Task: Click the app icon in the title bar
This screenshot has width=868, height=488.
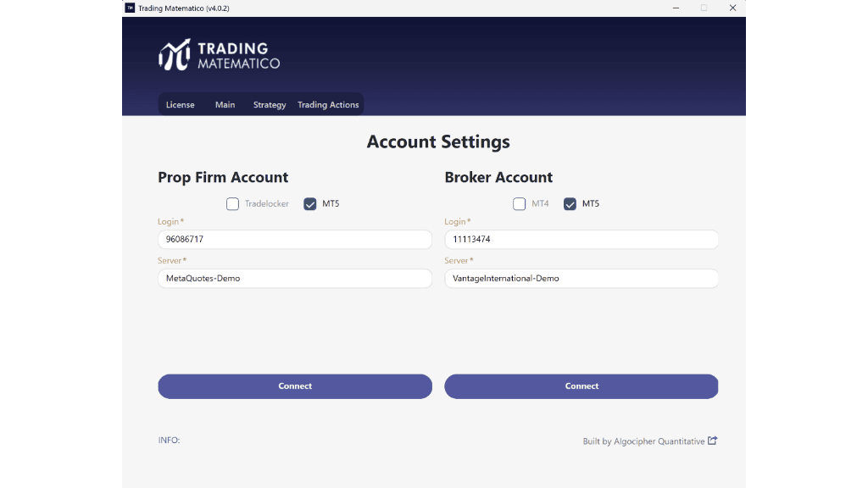Action: (129, 8)
